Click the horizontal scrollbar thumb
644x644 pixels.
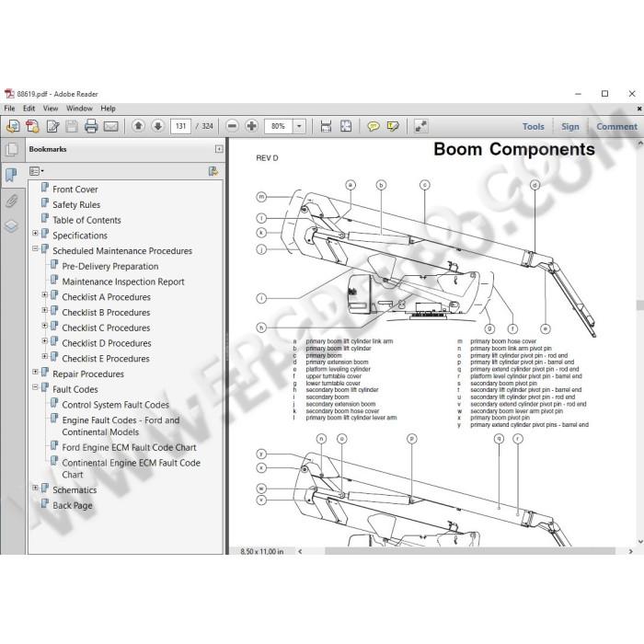pos(470,551)
